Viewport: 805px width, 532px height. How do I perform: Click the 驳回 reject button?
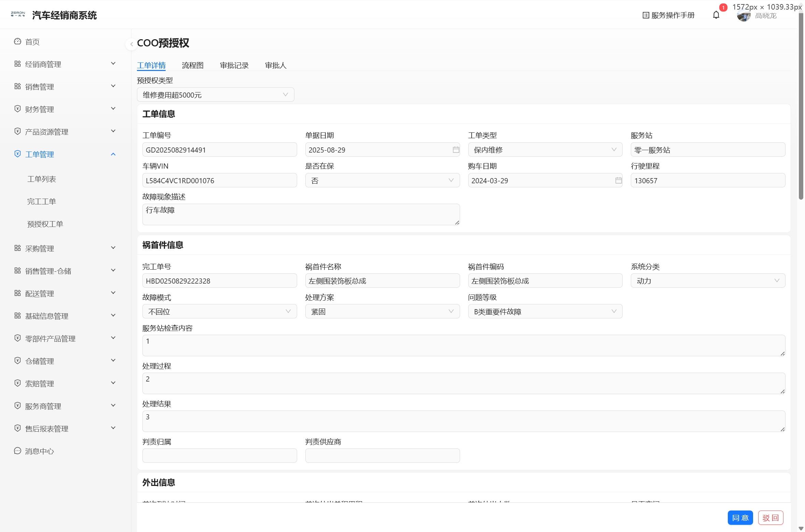(771, 518)
